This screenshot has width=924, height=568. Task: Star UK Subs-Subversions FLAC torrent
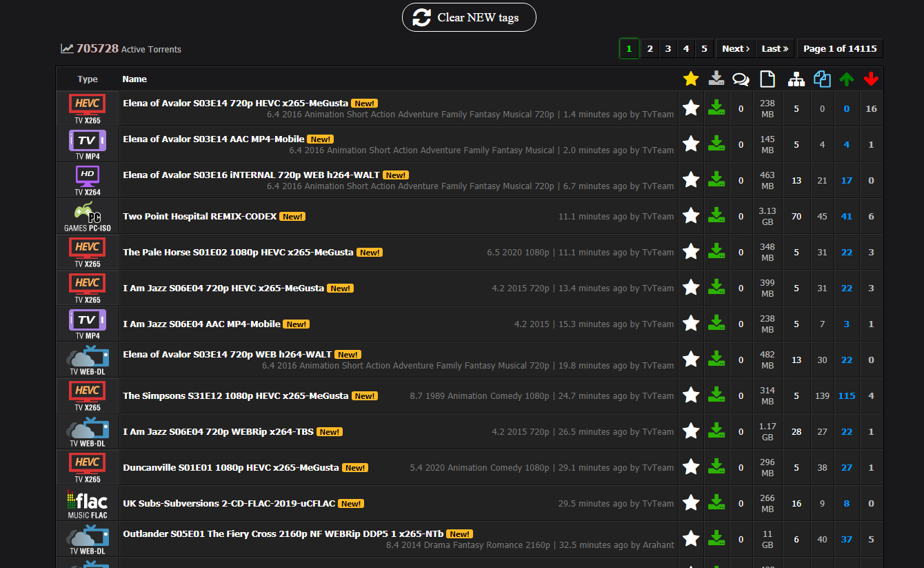click(691, 502)
